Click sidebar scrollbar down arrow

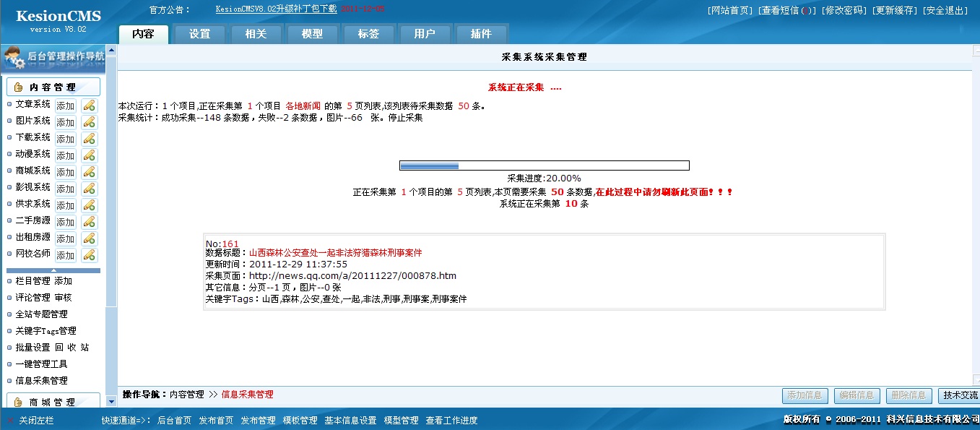click(x=111, y=401)
